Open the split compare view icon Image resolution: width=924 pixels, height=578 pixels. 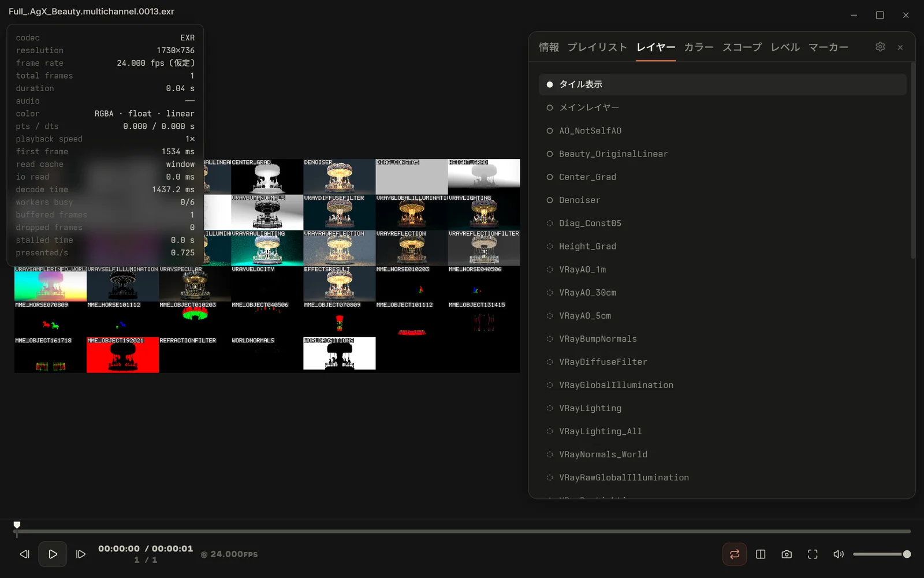(x=761, y=554)
